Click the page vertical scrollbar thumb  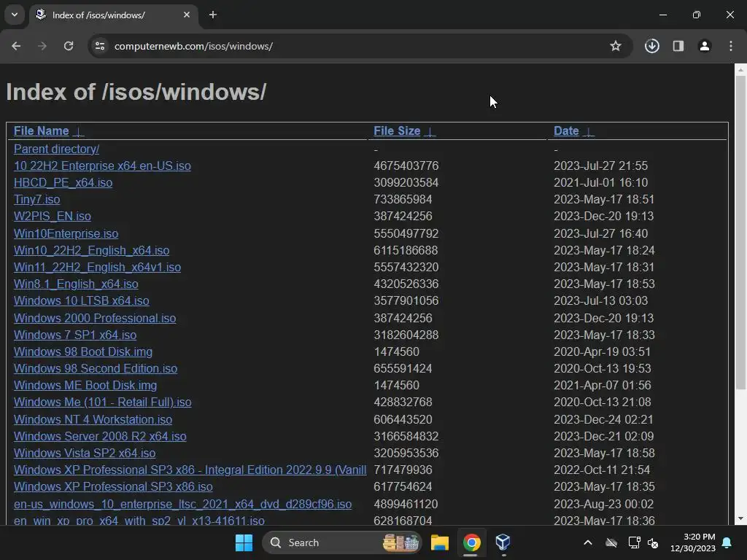740,232
